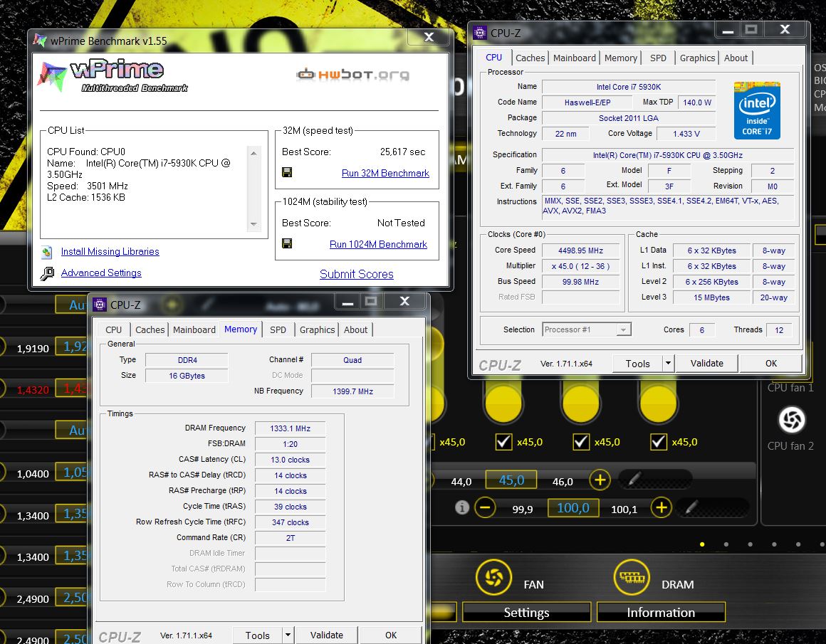Screen dimensions: 826x644
Task: Click the wPrime logo graphic
Action: tap(113, 76)
